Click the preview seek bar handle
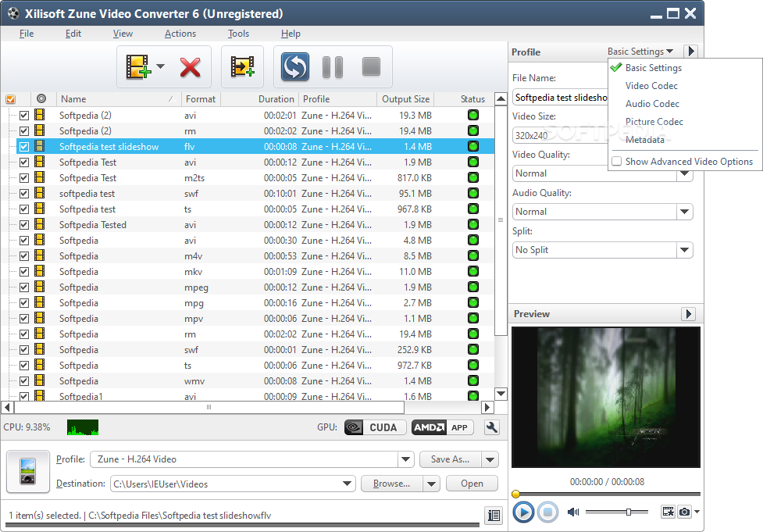 point(515,494)
